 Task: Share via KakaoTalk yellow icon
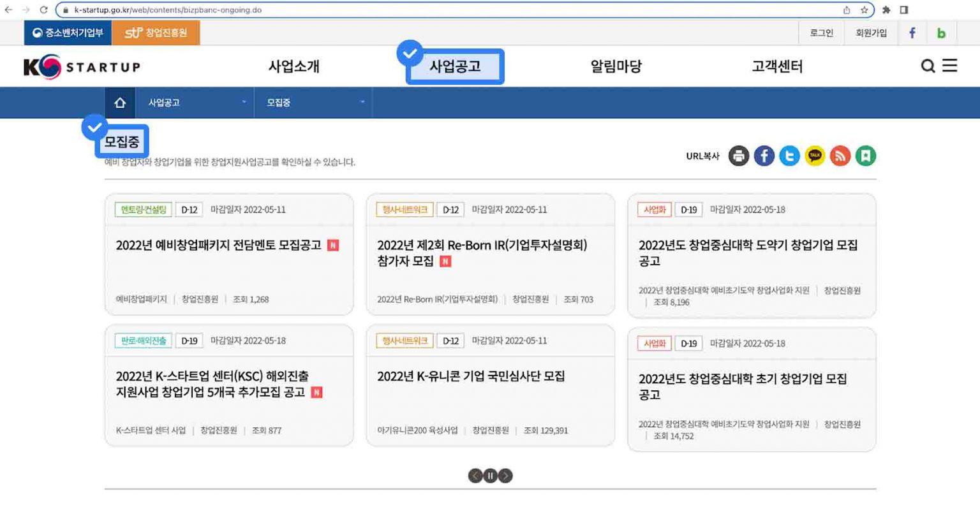click(815, 156)
